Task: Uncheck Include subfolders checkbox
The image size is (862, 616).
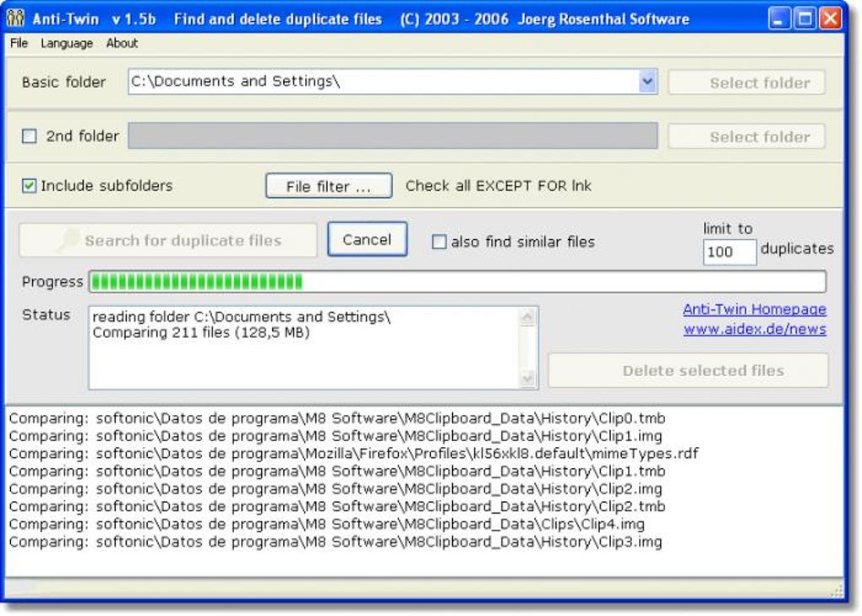Action: tap(29, 186)
